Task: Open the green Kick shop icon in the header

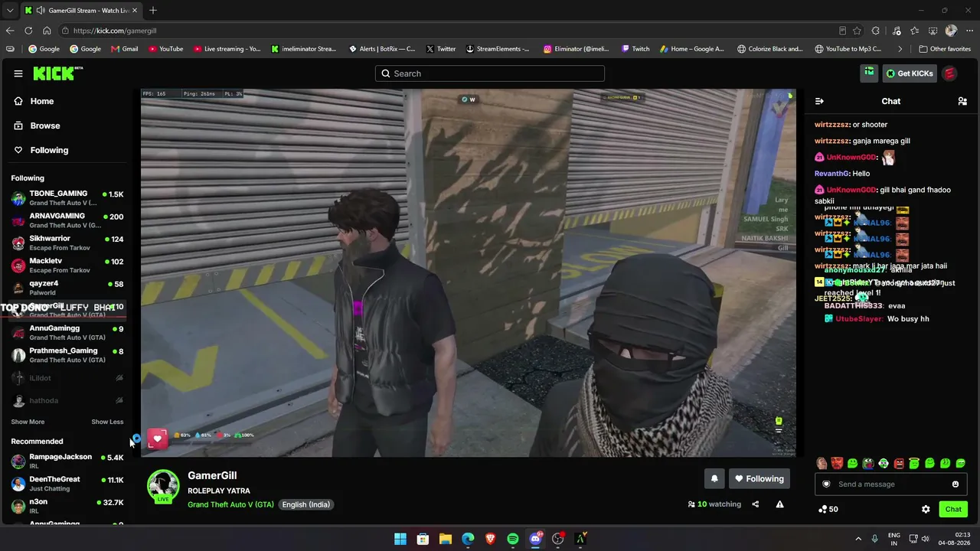Action: [x=869, y=73]
